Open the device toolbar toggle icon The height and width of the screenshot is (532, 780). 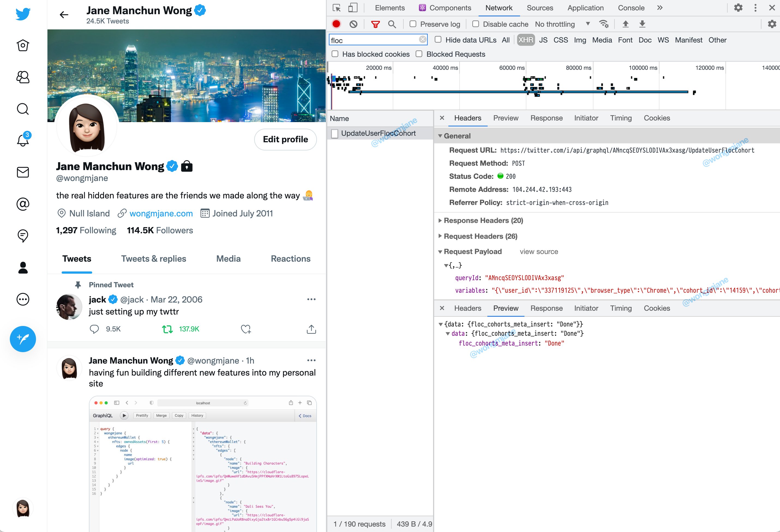(x=352, y=8)
